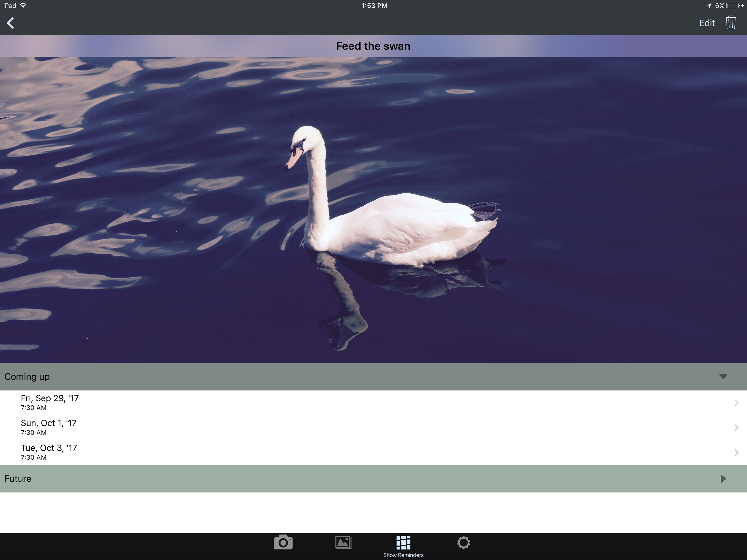Tap the Edit button

(707, 23)
